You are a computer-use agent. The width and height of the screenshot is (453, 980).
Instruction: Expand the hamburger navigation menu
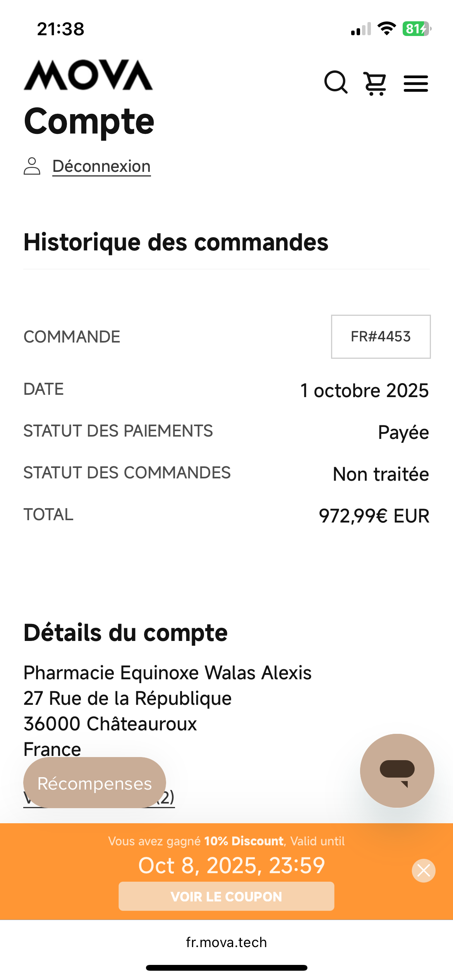[x=416, y=83]
